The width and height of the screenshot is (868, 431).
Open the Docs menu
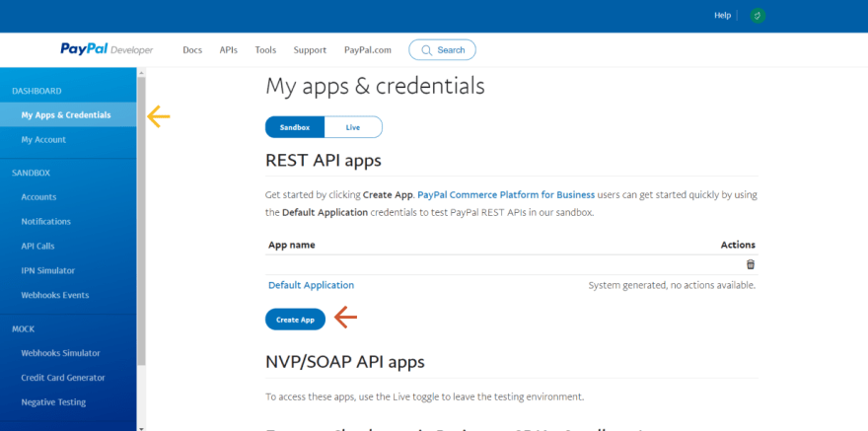point(192,49)
